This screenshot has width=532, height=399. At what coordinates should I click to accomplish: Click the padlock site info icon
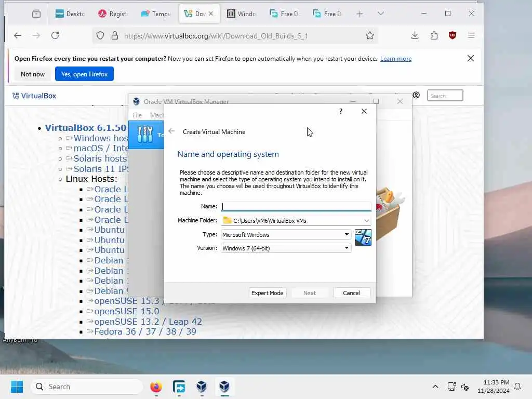115,36
